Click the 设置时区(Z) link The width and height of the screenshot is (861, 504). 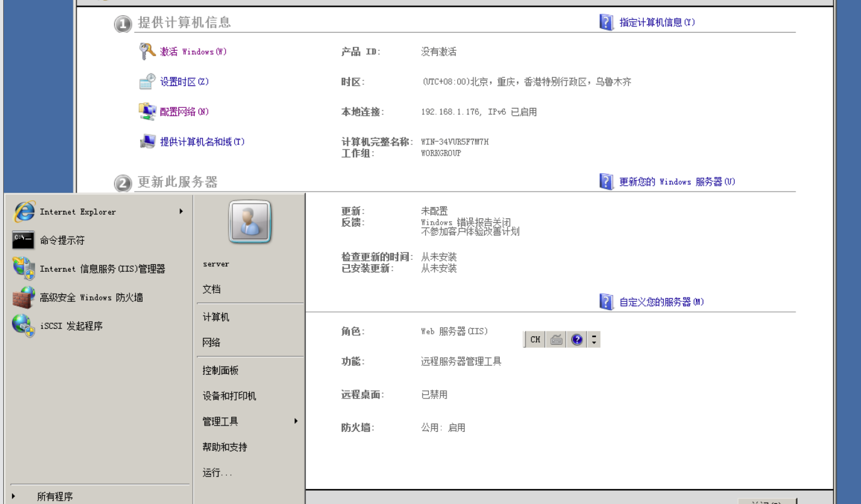tap(185, 82)
